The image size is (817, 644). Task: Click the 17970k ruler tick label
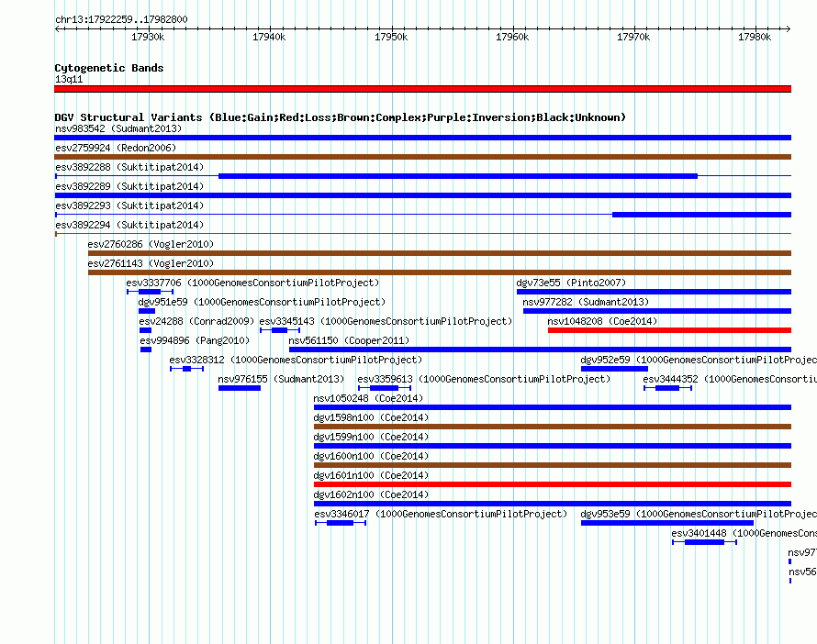633,37
